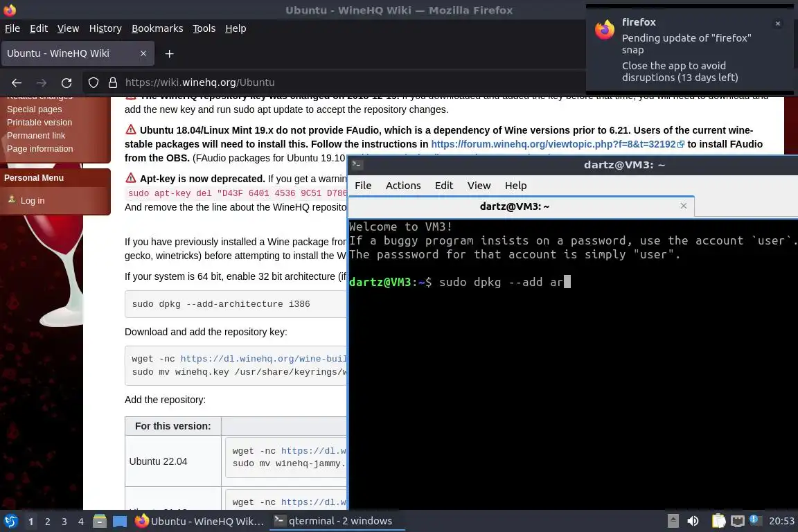Click the Firefox icon in the browser title bar

point(10,10)
